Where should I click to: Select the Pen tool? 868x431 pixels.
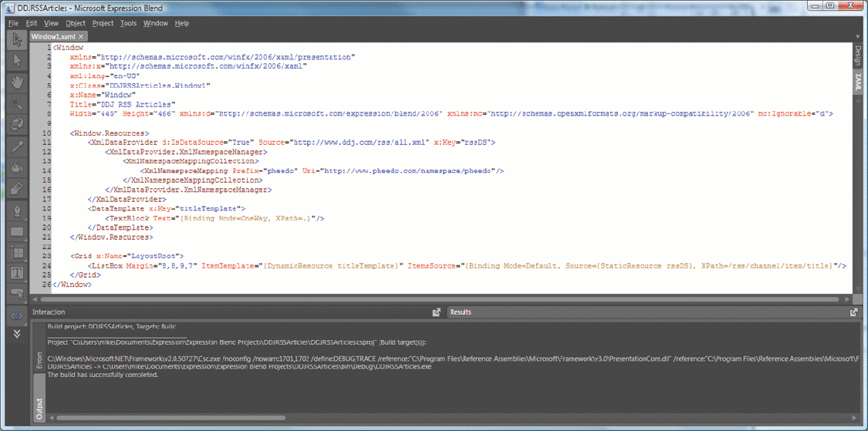(x=16, y=210)
